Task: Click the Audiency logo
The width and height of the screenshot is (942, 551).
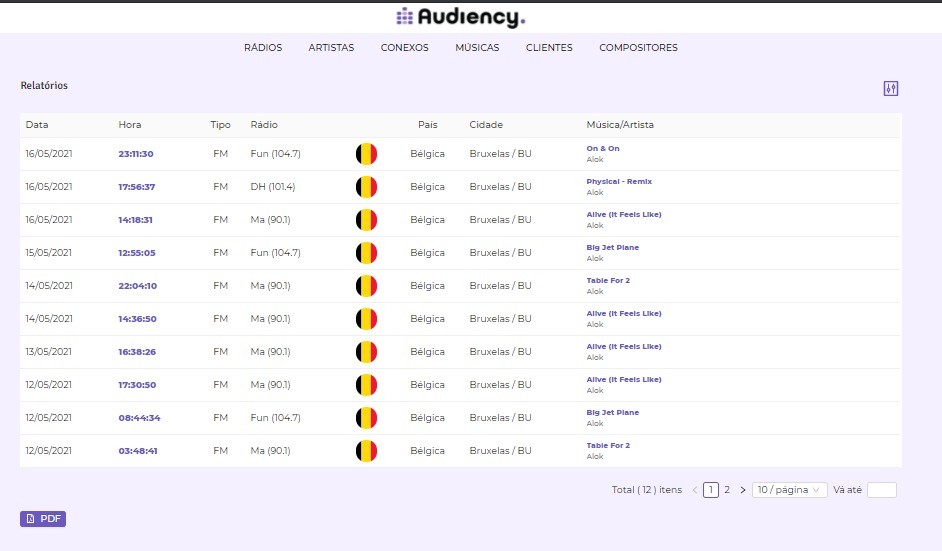Action: pos(460,17)
